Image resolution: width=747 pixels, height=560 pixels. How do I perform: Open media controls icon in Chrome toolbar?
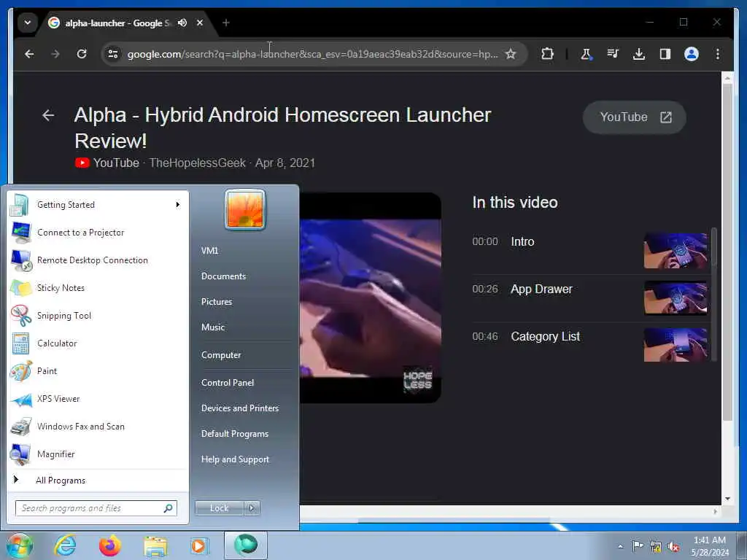tap(613, 54)
